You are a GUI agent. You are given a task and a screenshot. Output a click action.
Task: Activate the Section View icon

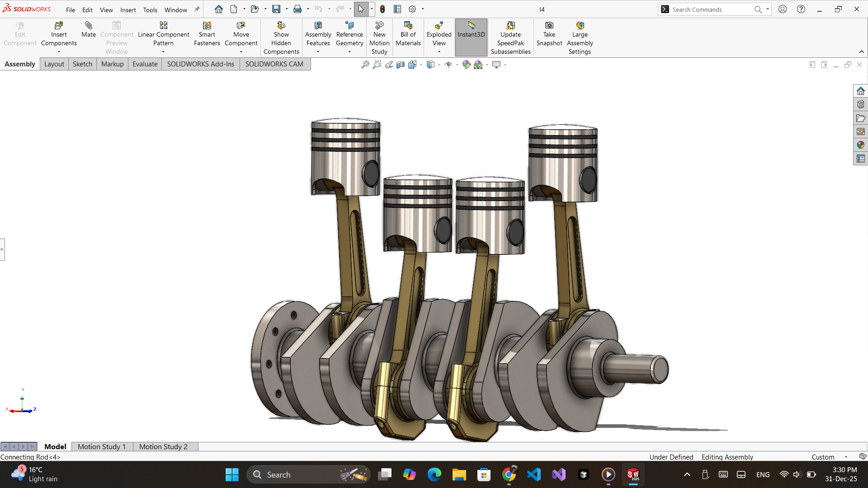(401, 65)
